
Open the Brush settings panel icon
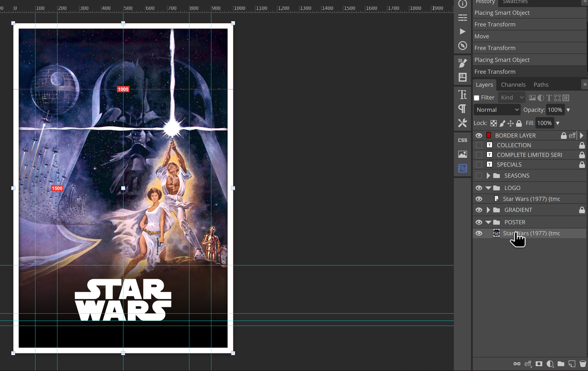coord(462,63)
